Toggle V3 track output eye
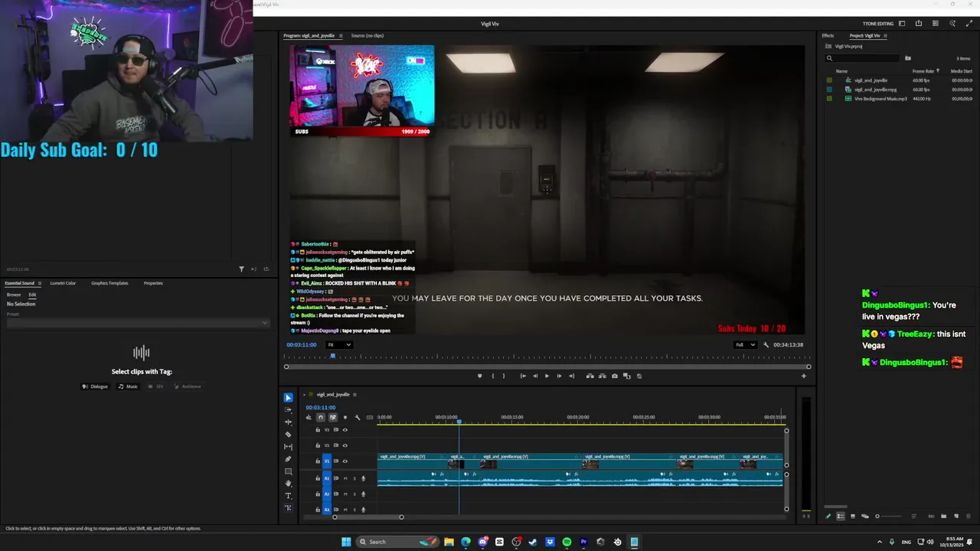 coord(345,429)
